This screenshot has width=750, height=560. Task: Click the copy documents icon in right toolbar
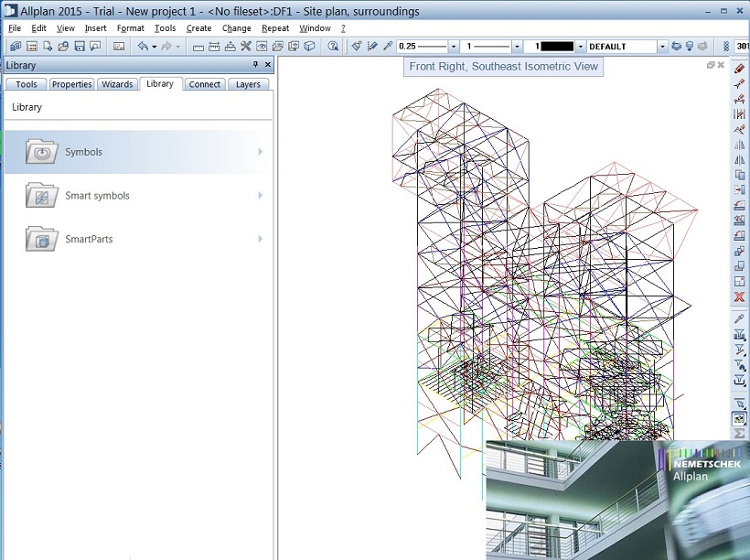point(739,175)
